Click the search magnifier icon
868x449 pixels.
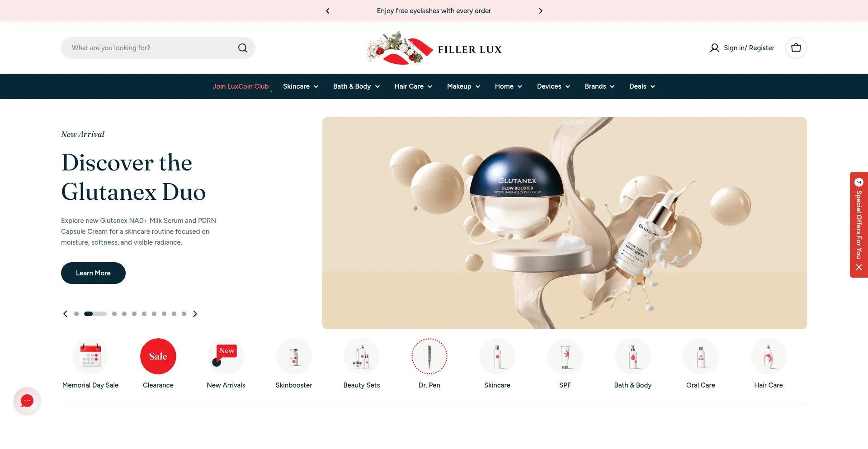[243, 48]
